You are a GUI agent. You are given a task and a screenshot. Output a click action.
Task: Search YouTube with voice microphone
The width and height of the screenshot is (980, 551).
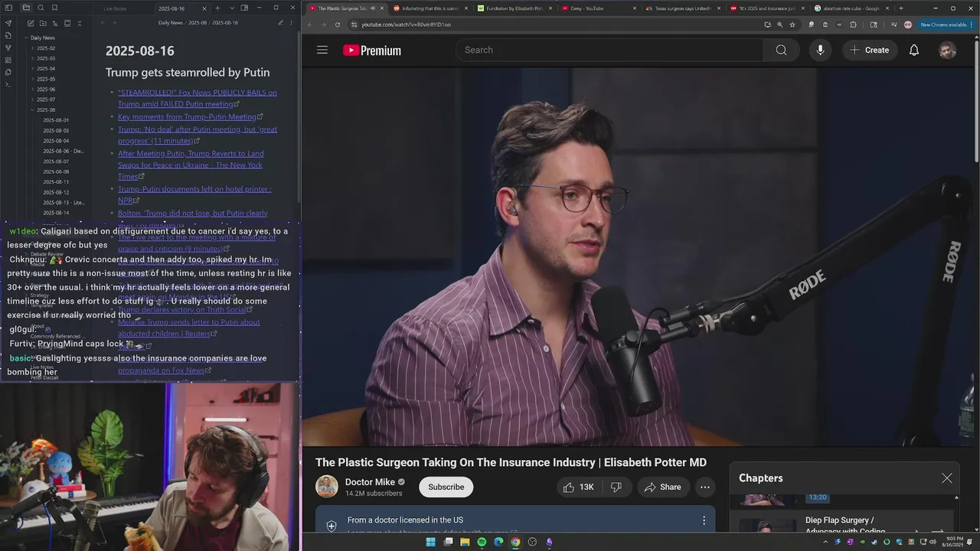point(820,50)
